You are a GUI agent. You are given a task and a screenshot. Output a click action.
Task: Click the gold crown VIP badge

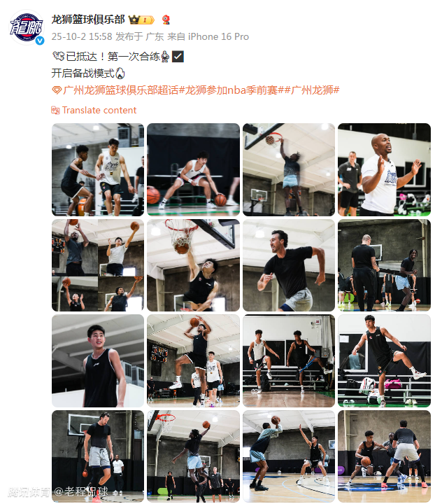click(142, 20)
